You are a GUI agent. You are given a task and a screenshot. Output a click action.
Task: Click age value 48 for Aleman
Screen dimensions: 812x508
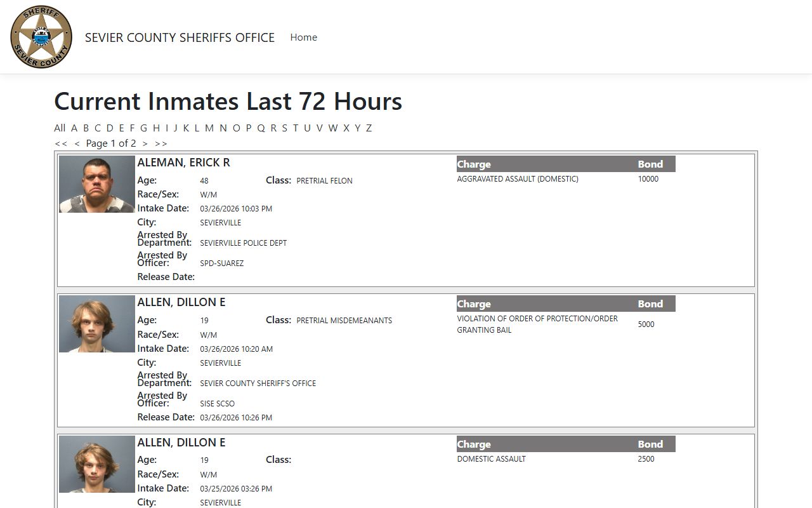204,181
